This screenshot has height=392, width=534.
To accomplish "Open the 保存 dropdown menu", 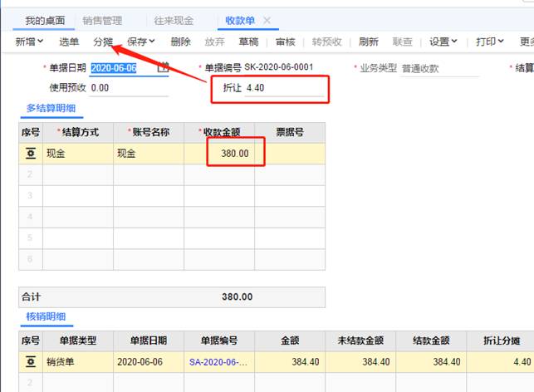I will [x=142, y=42].
